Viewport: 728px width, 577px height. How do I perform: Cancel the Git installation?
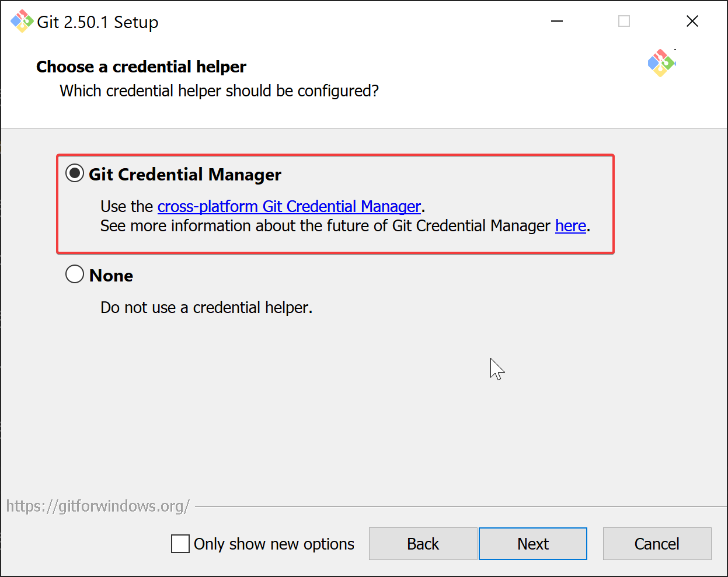(657, 544)
